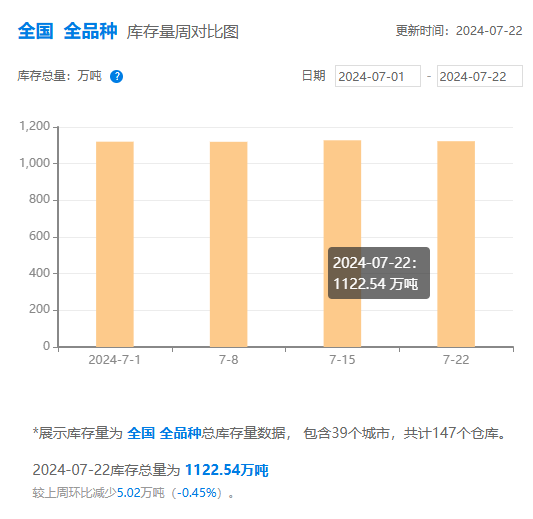Click the 2024-7-1 x-axis label
Screen dimensions: 533x519
coord(115,360)
